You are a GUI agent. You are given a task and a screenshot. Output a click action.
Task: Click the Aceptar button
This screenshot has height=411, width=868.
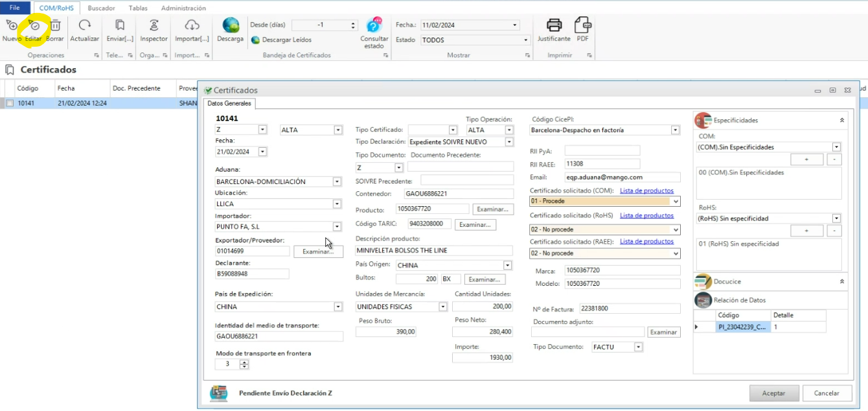coord(773,393)
